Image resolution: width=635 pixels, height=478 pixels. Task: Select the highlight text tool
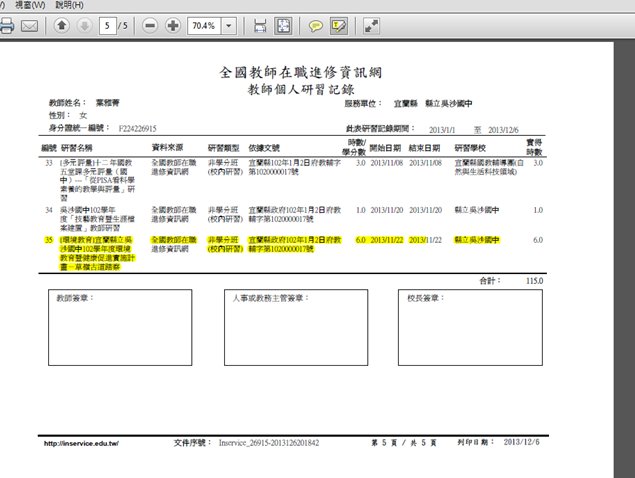(x=338, y=25)
